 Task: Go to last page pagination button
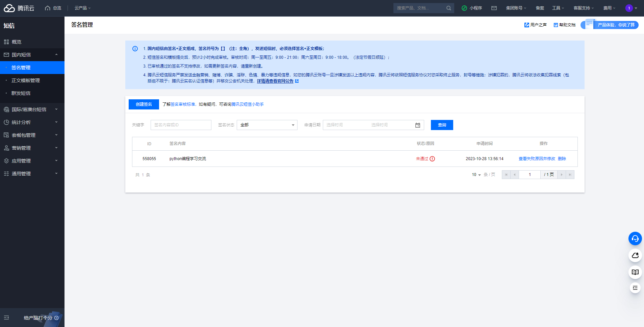pos(570,175)
